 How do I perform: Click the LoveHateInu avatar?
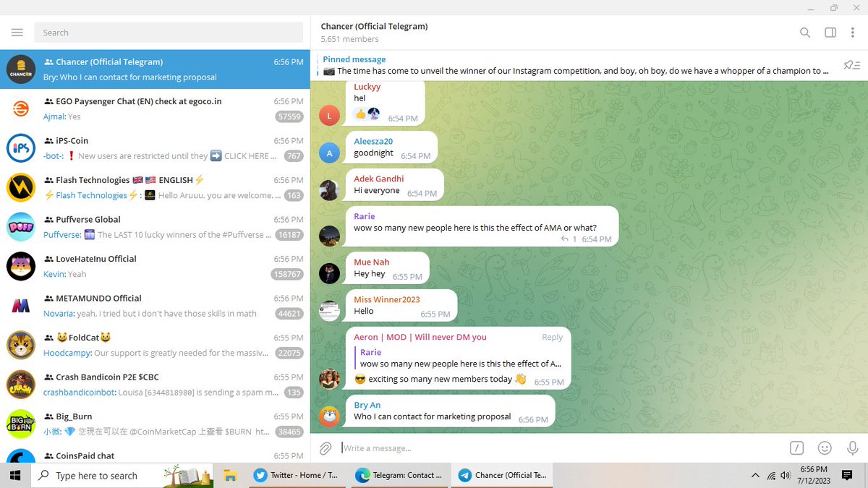(21, 266)
